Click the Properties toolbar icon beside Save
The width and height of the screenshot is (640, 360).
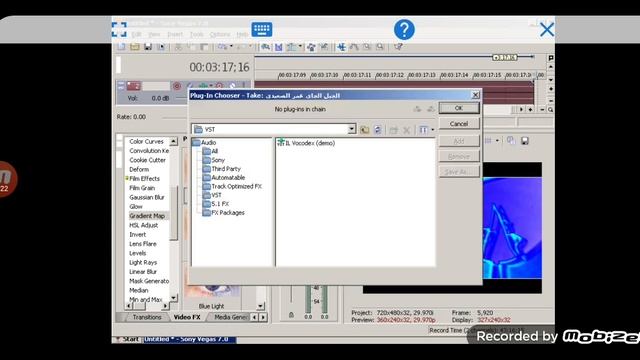click(x=161, y=47)
